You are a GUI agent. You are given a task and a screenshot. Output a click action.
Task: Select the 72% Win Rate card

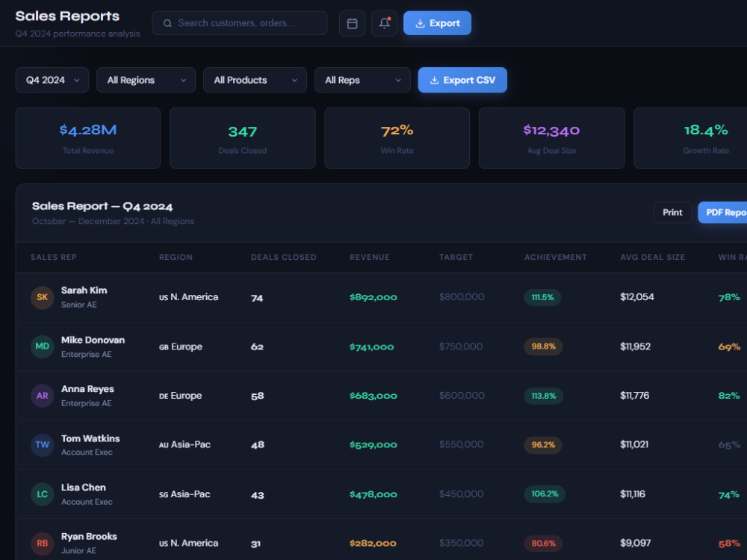397,138
